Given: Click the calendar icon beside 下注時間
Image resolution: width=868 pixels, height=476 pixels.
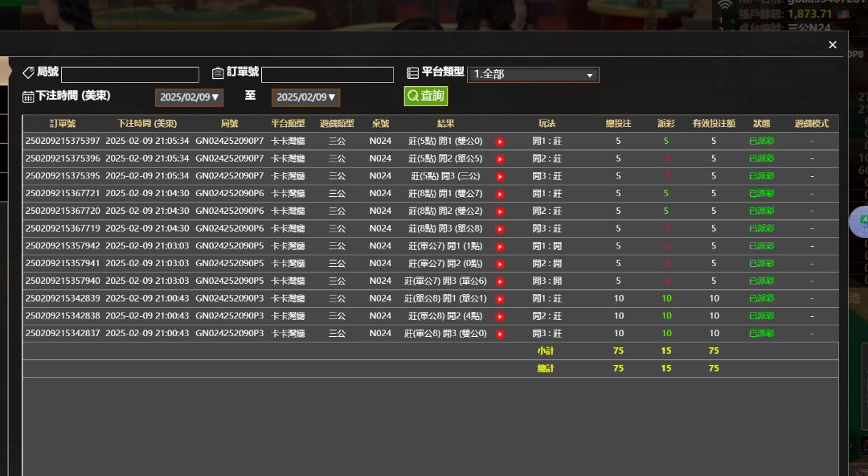Looking at the screenshot, I should 28,96.
